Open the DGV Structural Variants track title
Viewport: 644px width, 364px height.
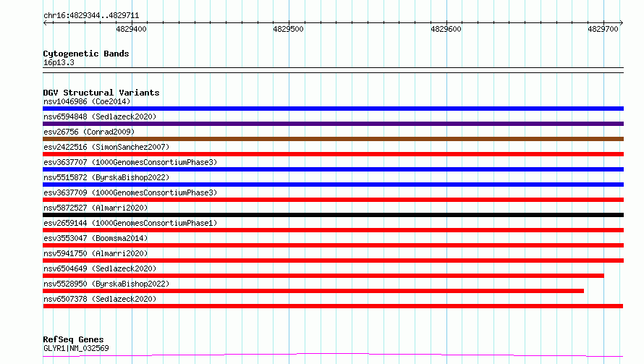[x=101, y=93]
